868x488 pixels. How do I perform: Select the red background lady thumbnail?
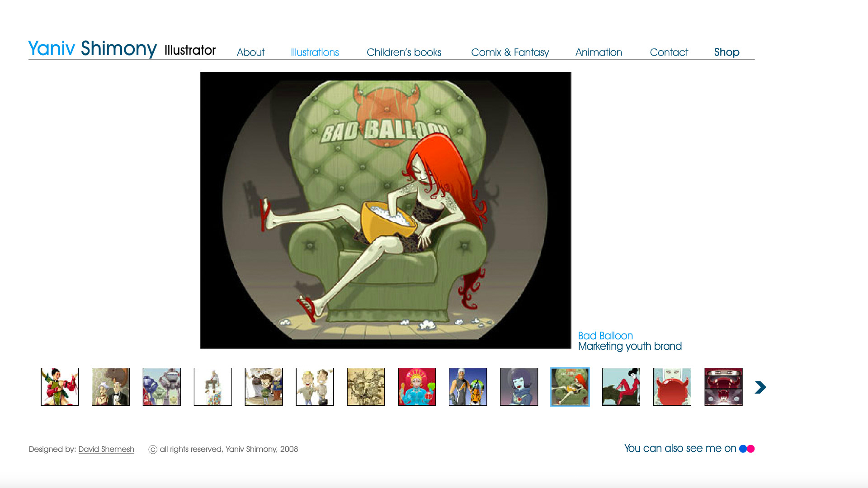pos(417,387)
